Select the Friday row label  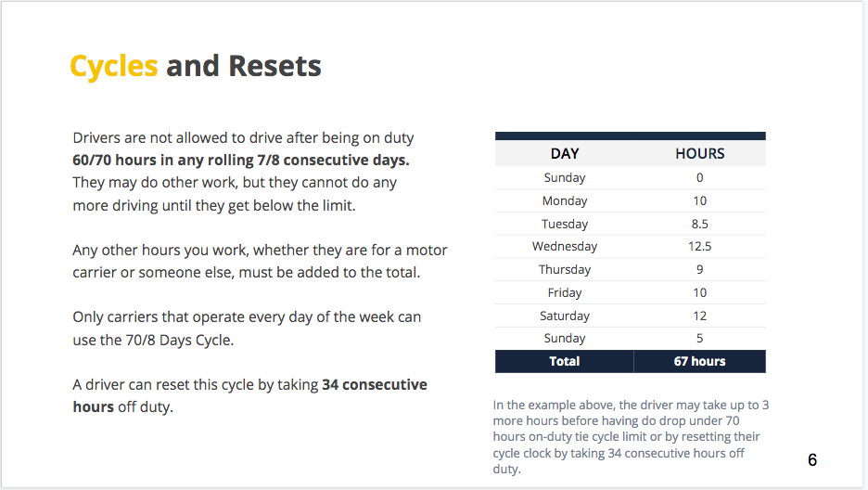click(x=565, y=292)
